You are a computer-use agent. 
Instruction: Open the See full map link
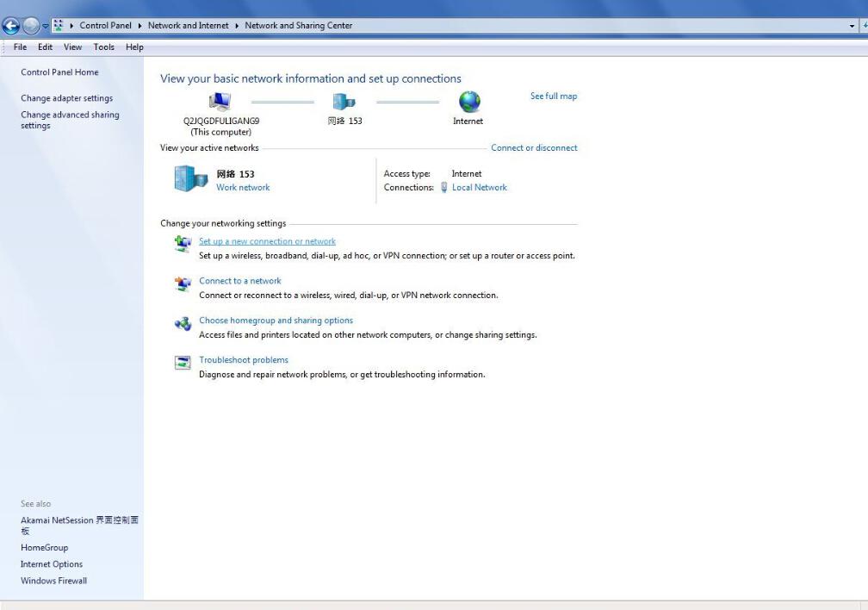[x=553, y=96]
